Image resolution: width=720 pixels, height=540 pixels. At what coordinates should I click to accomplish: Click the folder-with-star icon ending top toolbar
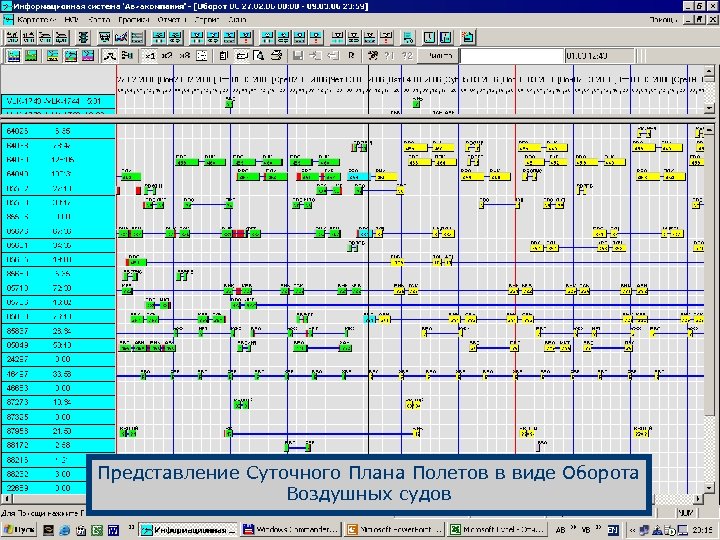click(x=467, y=37)
